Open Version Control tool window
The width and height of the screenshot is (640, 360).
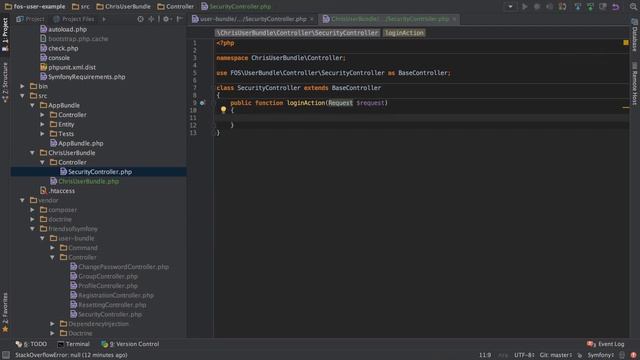[130, 344]
